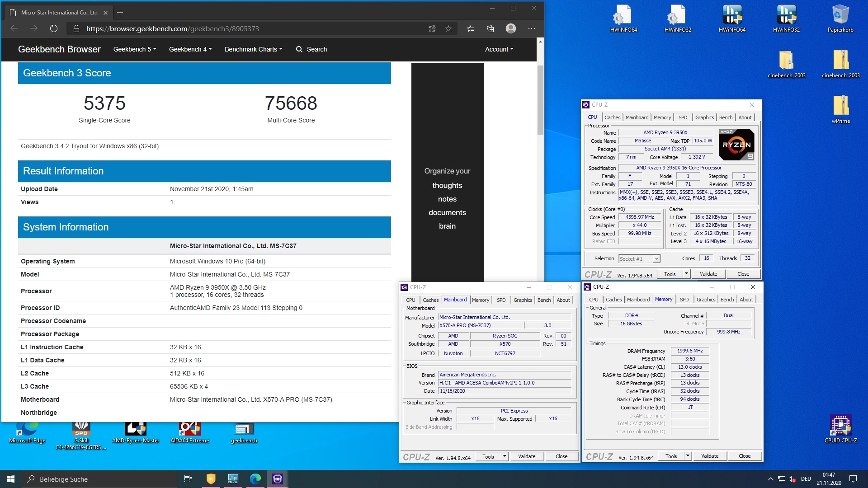
Task: Open the right cinebench_2003 zip icon
Action: 840,64
